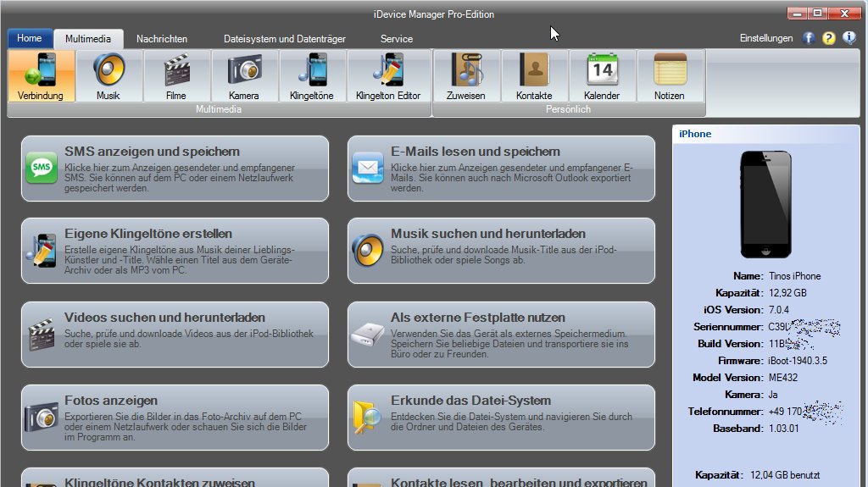Open Kontakte lesen, bearbeiten und exportieren
868x487 pixels.
coord(502,478)
